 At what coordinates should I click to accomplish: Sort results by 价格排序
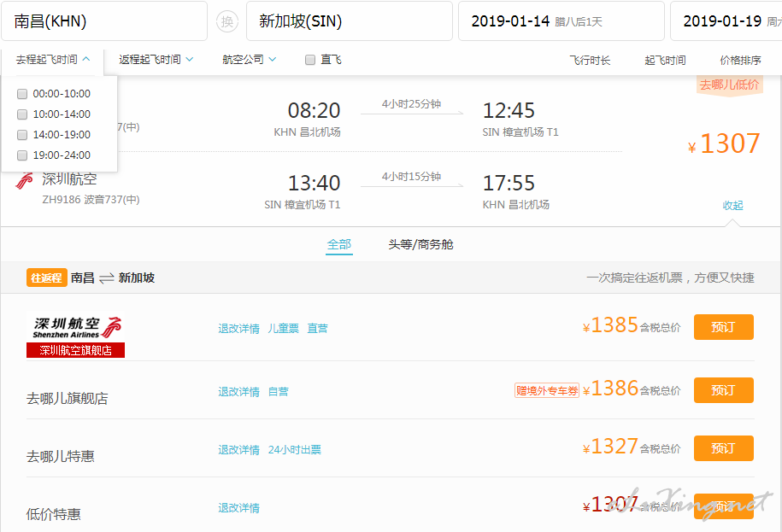tap(740, 61)
